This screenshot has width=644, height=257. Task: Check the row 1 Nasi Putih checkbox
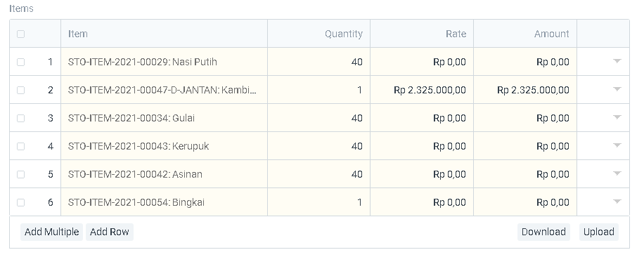point(20,62)
